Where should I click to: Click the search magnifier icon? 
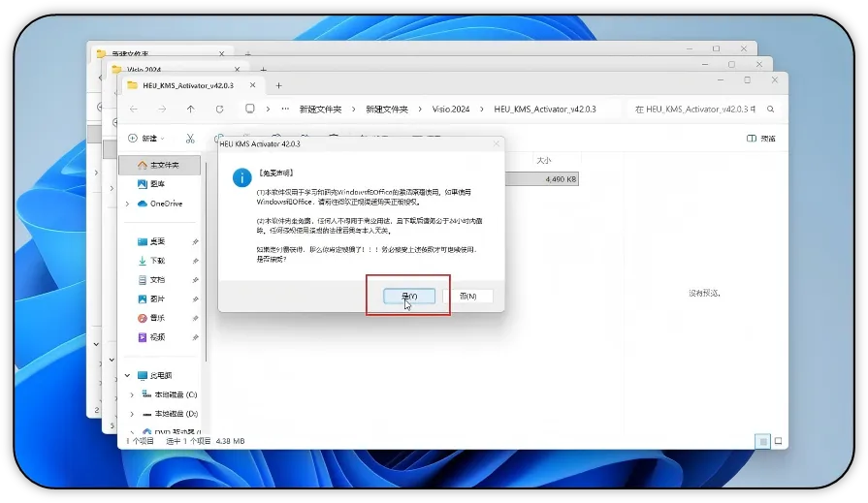[771, 109]
